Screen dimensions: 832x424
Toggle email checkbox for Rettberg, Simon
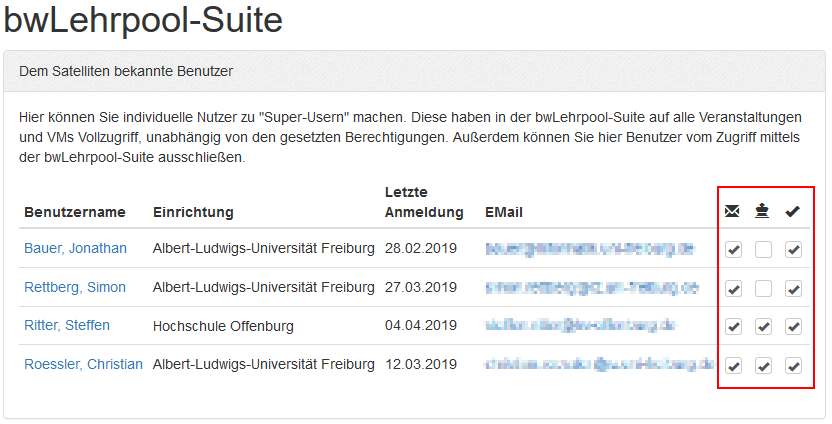733,288
